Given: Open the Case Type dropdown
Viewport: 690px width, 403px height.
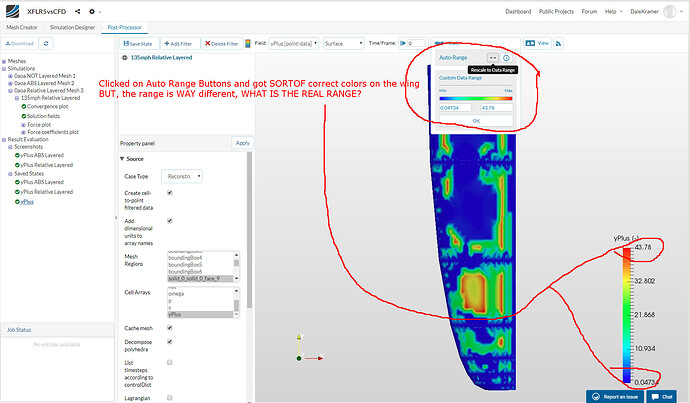Looking at the screenshot, I should pyautogui.click(x=181, y=176).
